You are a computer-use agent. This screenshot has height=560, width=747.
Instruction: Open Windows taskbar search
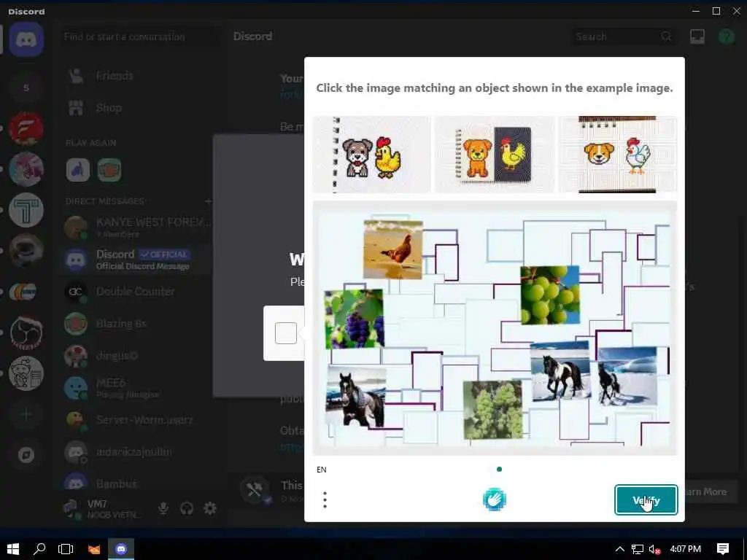(x=39, y=549)
